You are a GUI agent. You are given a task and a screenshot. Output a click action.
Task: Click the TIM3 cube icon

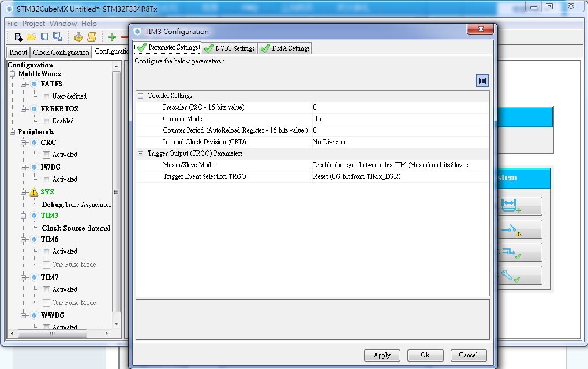point(34,216)
